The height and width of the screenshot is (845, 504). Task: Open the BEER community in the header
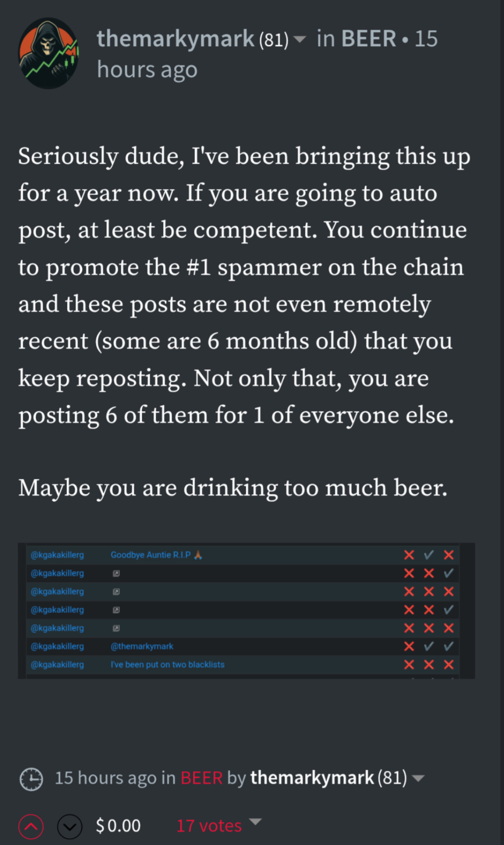[x=369, y=39]
